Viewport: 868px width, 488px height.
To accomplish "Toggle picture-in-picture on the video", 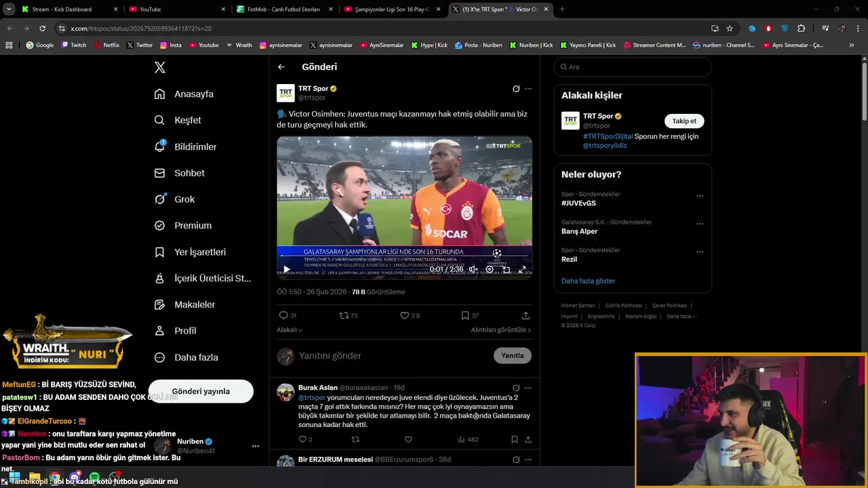I will (506, 269).
